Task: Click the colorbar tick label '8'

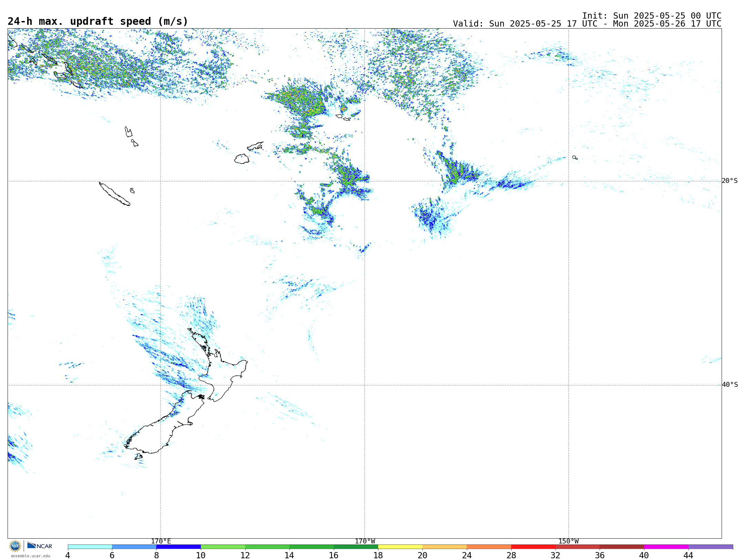Action: click(156, 556)
